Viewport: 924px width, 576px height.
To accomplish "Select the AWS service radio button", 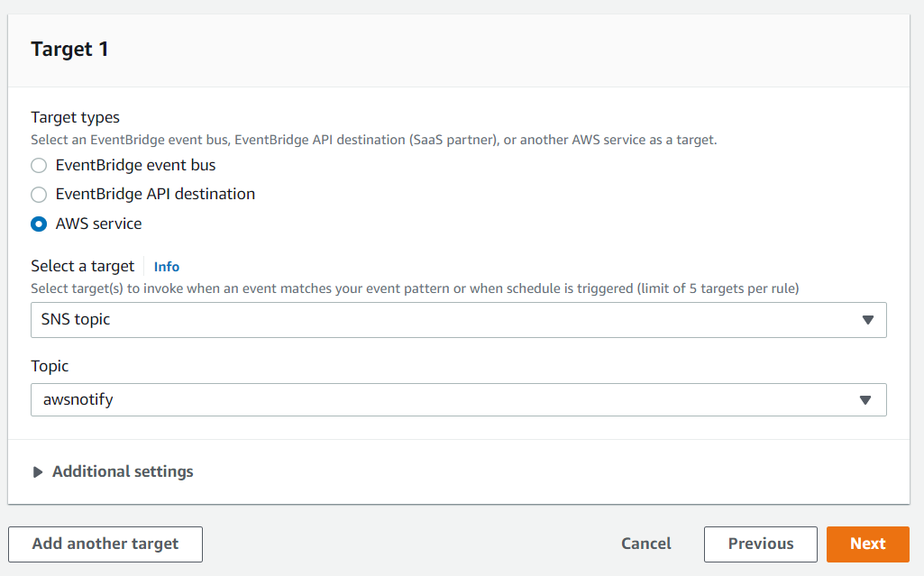I will click(39, 224).
